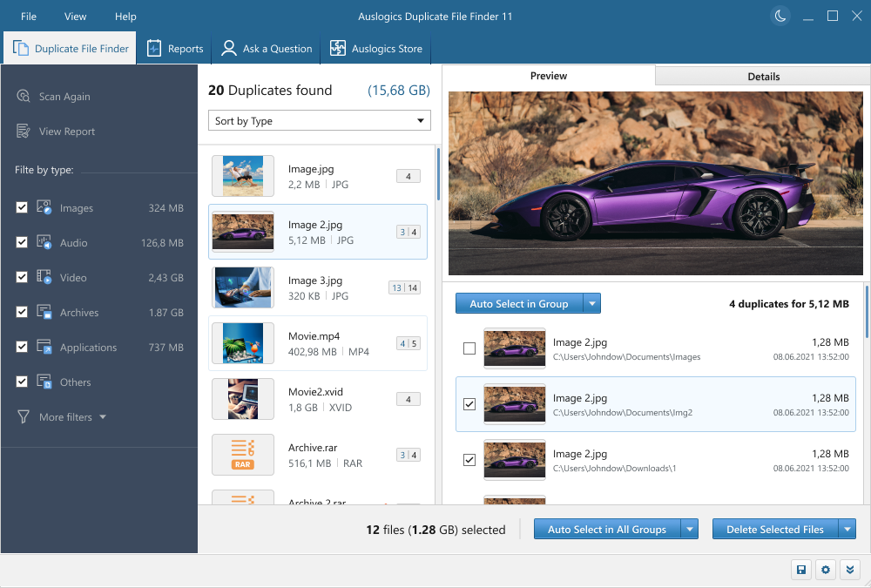The height and width of the screenshot is (588, 871).
Task: Click the Scan Again icon
Action: pyautogui.click(x=24, y=96)
